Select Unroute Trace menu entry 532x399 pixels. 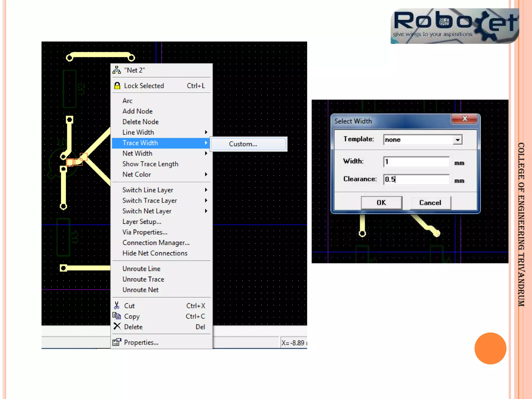143,279
